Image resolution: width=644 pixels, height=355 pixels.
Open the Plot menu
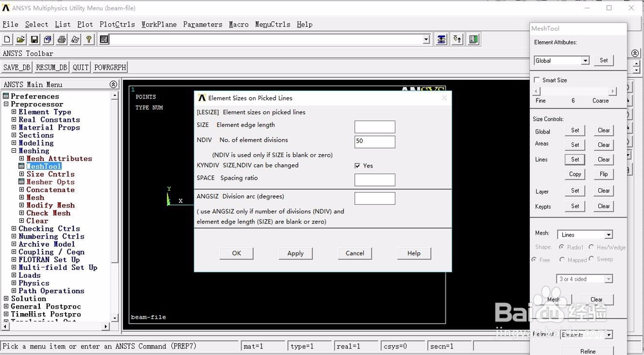[x=85, y=24]
